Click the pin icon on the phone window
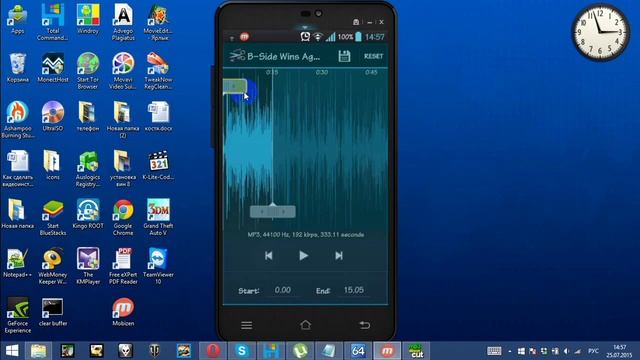The height and width of the screenshot is (360, 640). 356,22
